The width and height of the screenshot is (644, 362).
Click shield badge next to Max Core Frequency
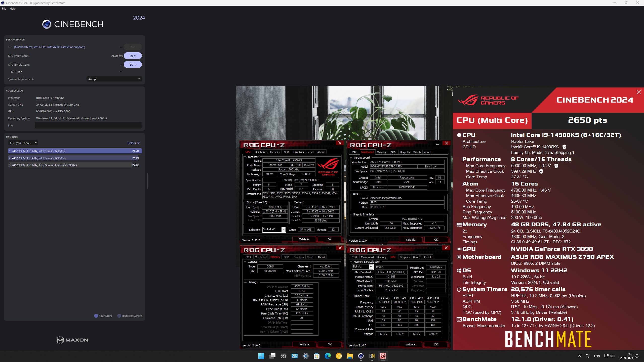[556, 166]
